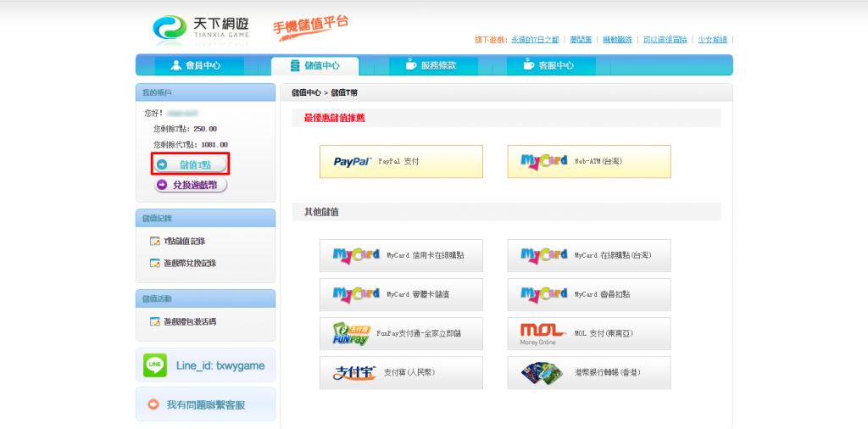The height and width of the screenshot is (429, 868).
Task: Click 儲值中心 in the breadcrumb
Action: tap(306, 93)
